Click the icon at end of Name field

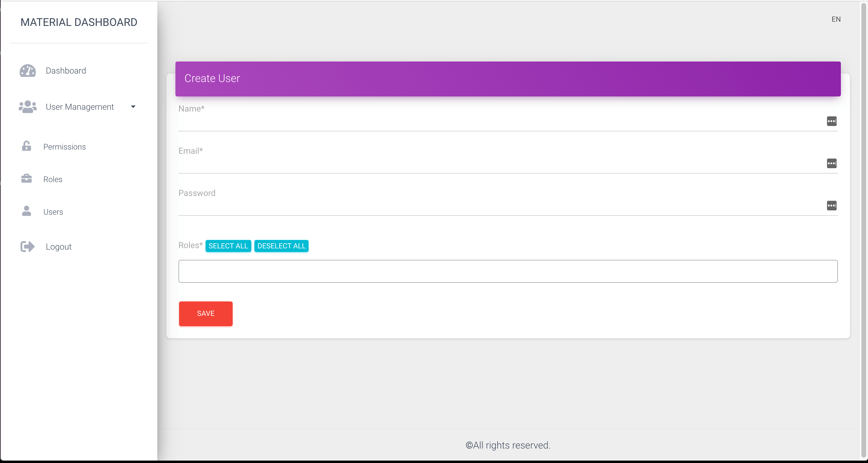click(832, 121)
